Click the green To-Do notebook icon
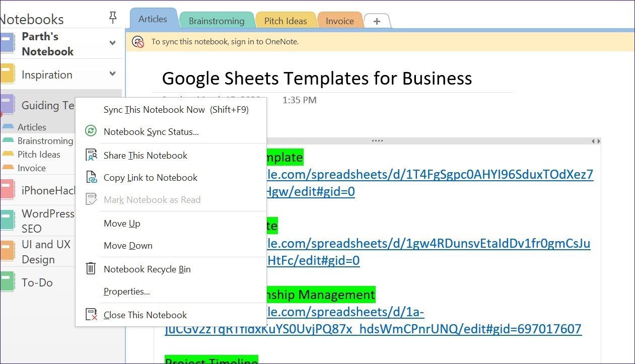Image resolution: width=635 pixels, height=364 pixels. (7, 282)
